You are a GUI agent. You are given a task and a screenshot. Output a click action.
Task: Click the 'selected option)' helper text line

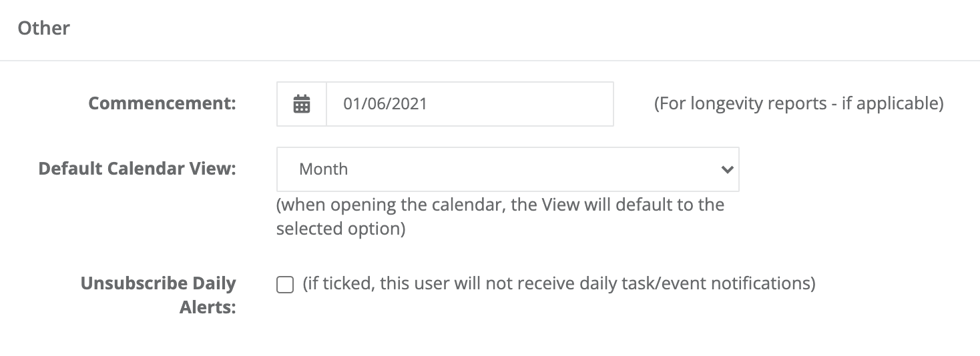coord(340,229)
